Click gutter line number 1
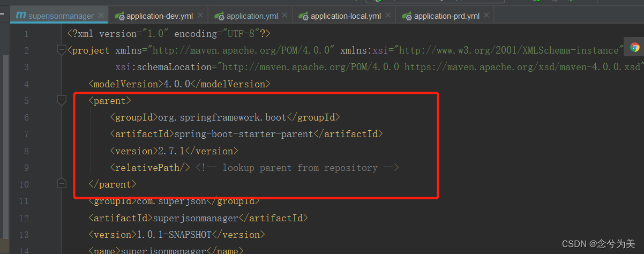 coord(26,34)
